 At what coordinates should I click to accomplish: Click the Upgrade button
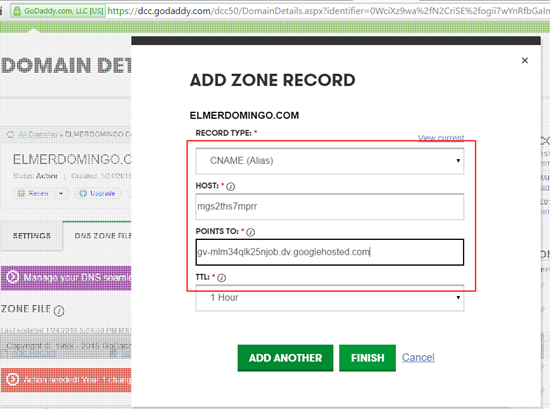coord(98,193)
